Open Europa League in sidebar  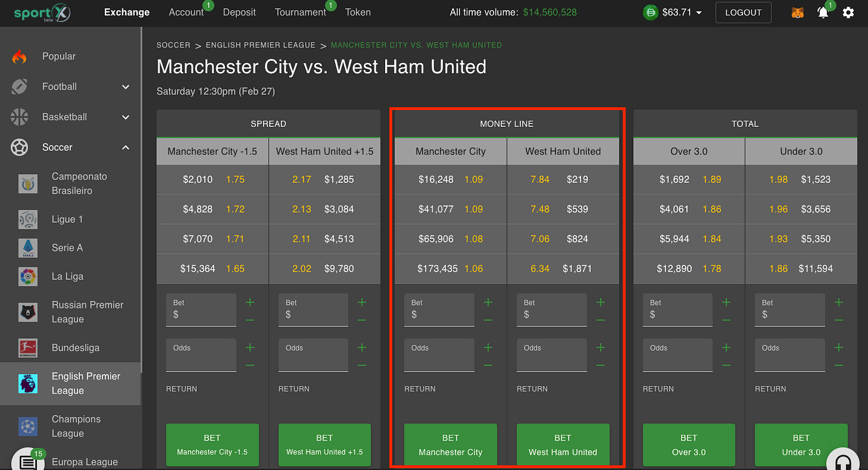tap(85, 462)
